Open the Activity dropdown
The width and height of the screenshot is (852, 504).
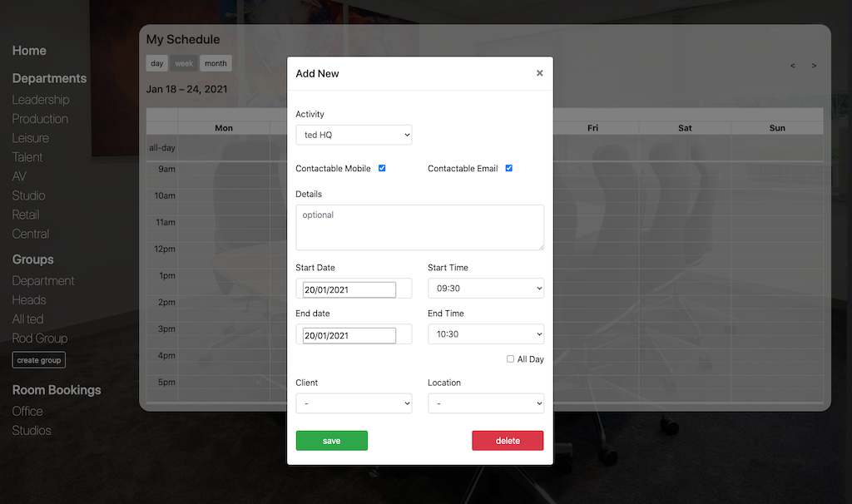coord(354,135)
